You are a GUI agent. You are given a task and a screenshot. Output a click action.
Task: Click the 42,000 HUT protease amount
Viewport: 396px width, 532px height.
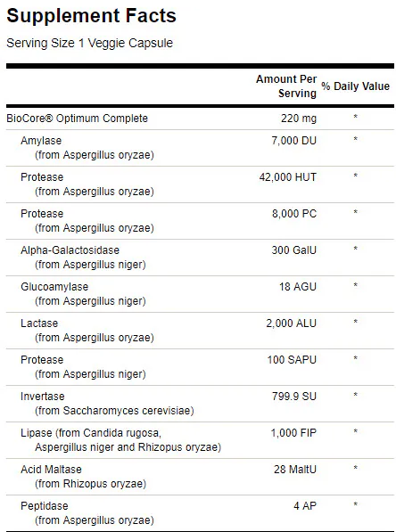[288, 177]
